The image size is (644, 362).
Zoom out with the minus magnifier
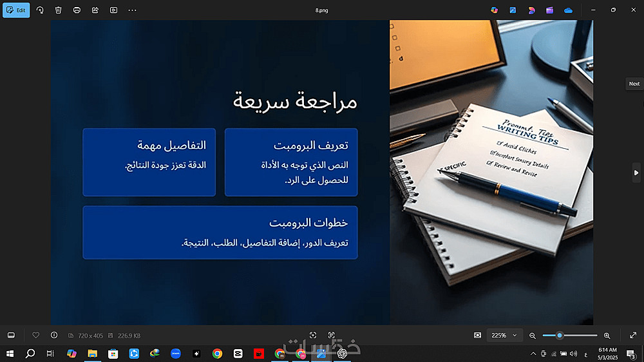click(x=533, y=336)
